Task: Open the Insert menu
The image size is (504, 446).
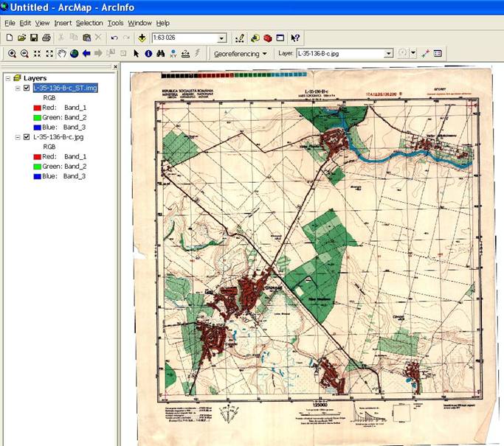Action: click(x=63, y=23)
